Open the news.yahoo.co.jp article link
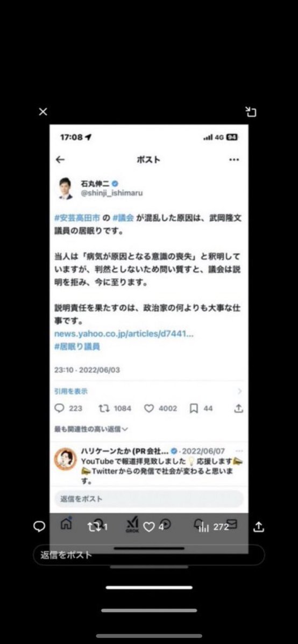Viewport: 298px width, 644px height. [x=124, y=334]
